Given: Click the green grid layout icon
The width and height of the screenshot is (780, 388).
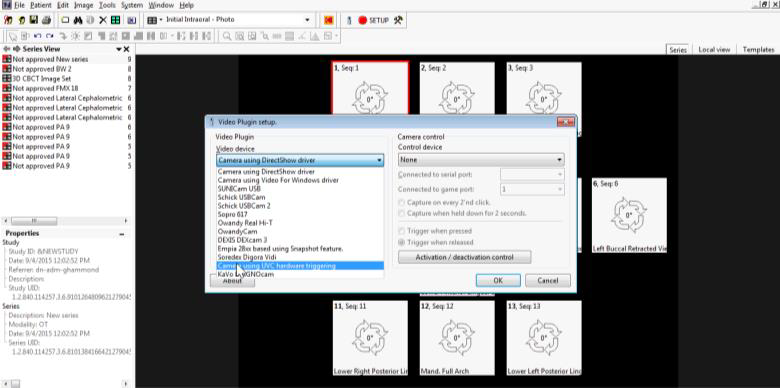Looking at the screenshot, I should tap(115, 20).
